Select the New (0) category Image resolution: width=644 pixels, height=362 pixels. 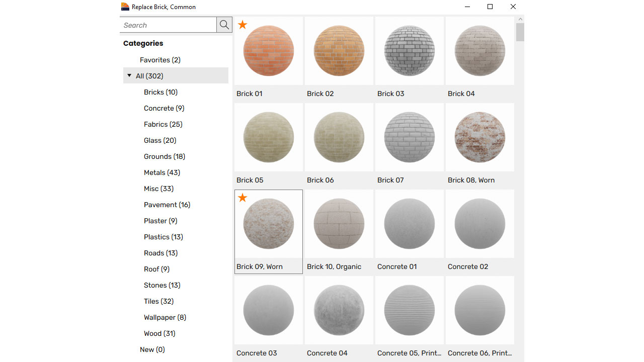coord(152,349)
